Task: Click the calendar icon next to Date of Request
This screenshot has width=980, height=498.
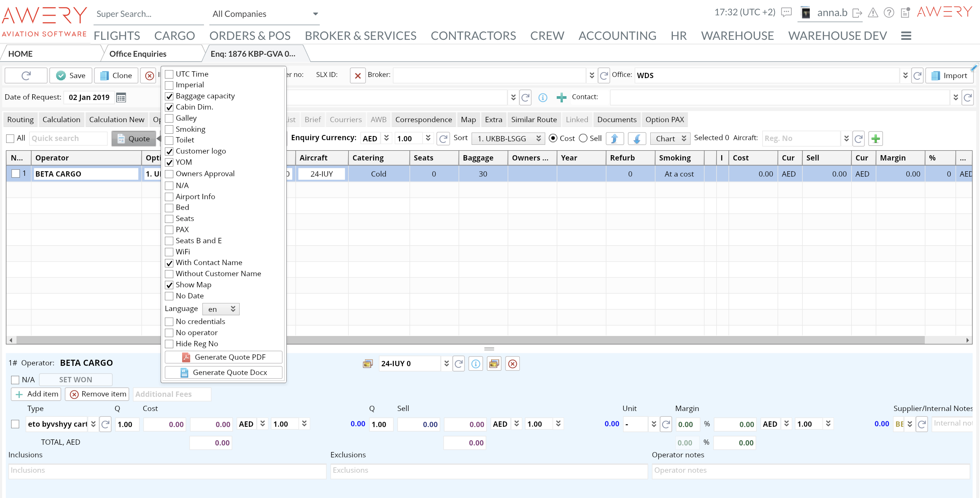Action: point(121,98)
